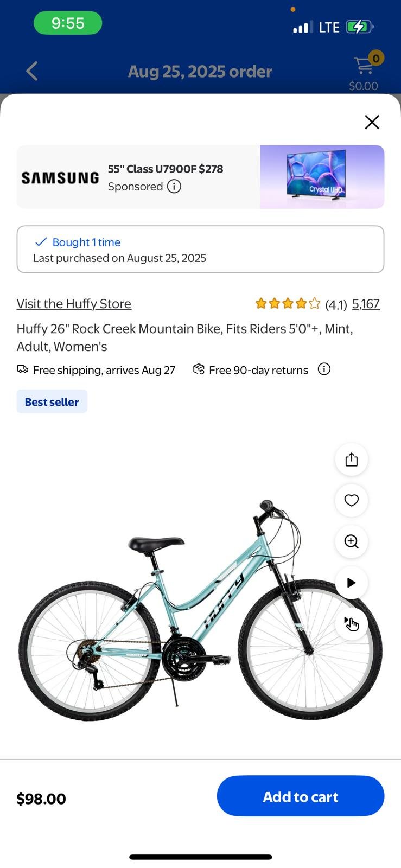
Task: Tap the back arrow in header
Action: [x=32, y=71]
